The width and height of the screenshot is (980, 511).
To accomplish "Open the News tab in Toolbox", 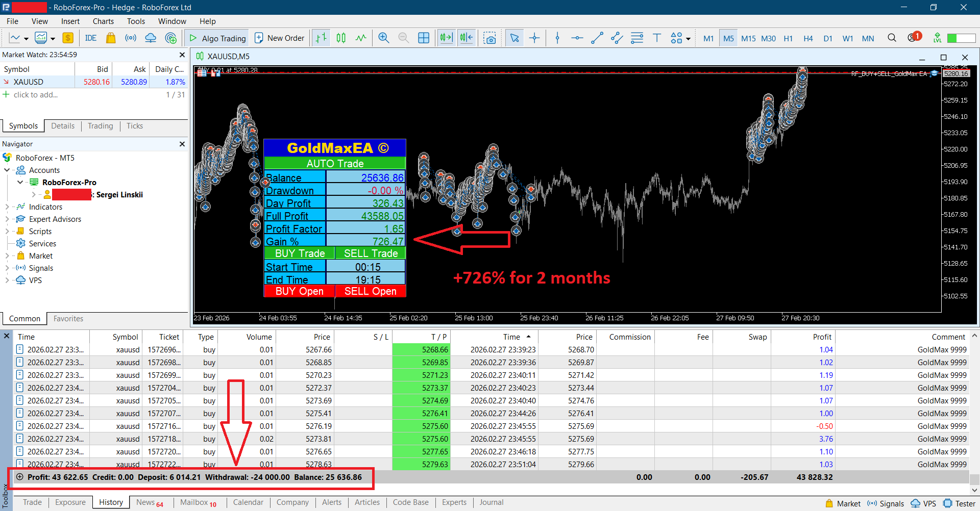I will 150,502.
